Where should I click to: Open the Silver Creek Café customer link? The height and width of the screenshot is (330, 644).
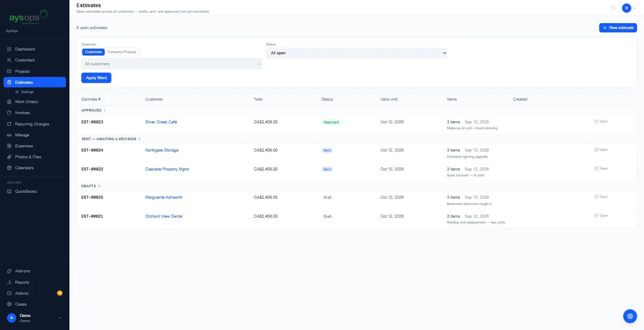click(x=161, y=122)
